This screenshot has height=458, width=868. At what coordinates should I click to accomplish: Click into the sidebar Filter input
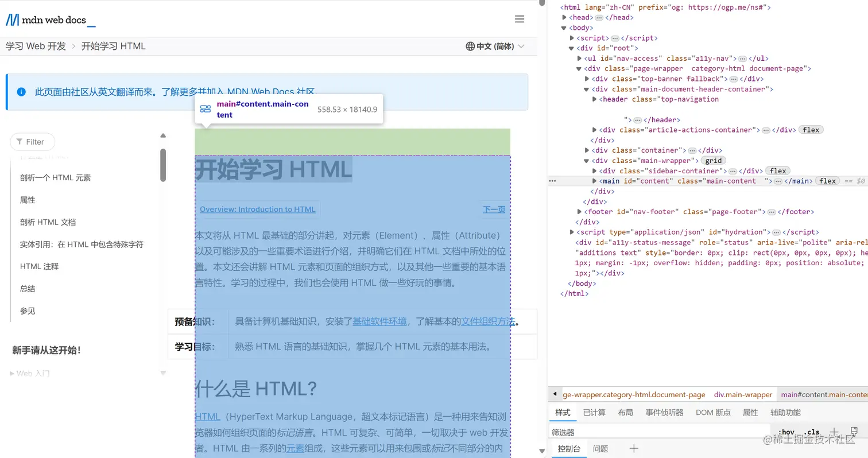tap(33, 142)
